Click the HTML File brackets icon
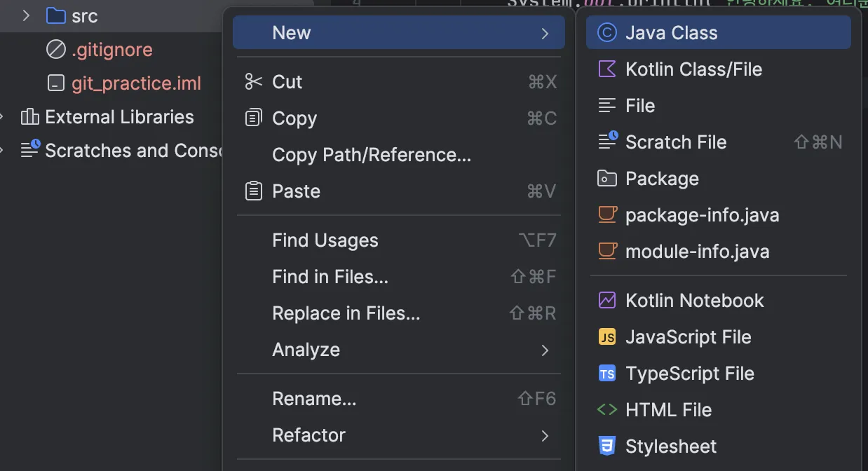Screen dimensions: 868x471 tap(606, 410)
